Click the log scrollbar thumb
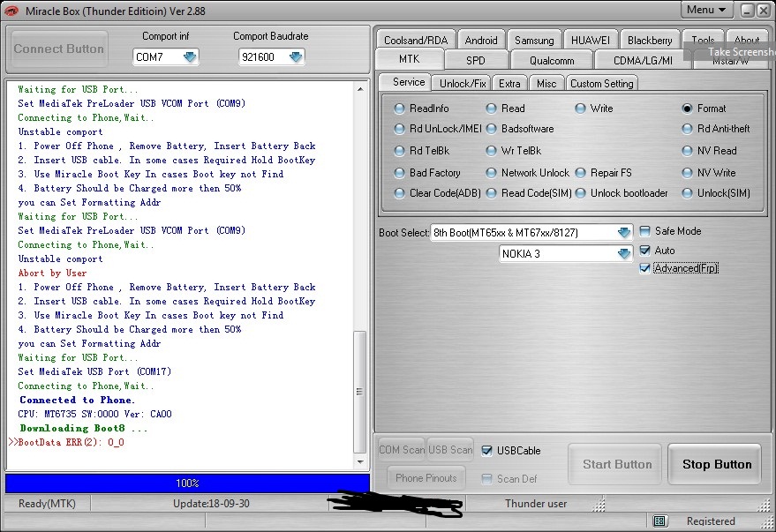 [360, 392]
